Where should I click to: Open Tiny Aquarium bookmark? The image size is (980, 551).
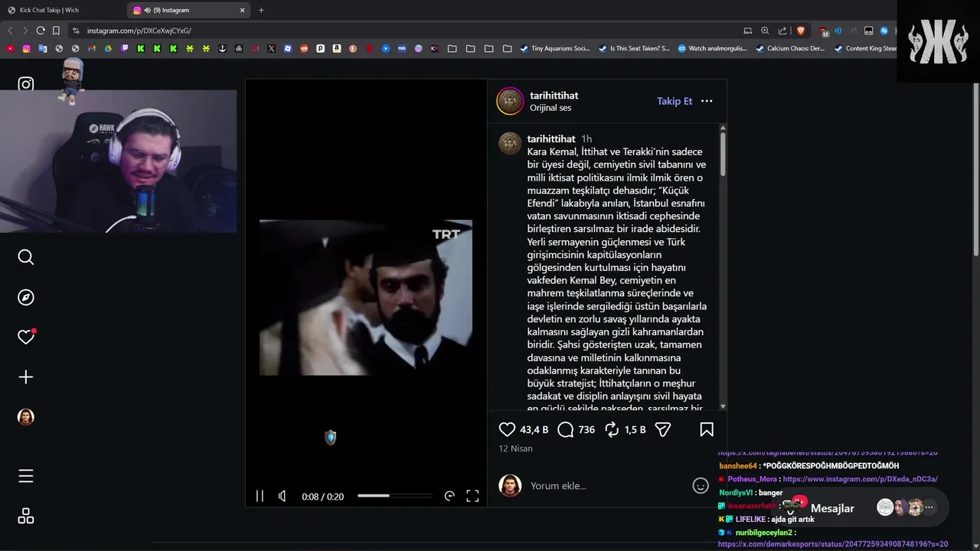(x=555, y=48)
